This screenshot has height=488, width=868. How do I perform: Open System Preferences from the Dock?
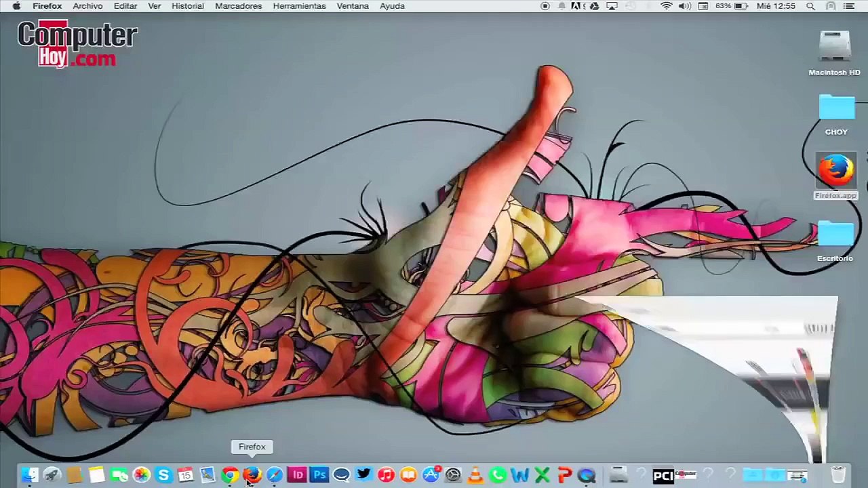(453, 475)
